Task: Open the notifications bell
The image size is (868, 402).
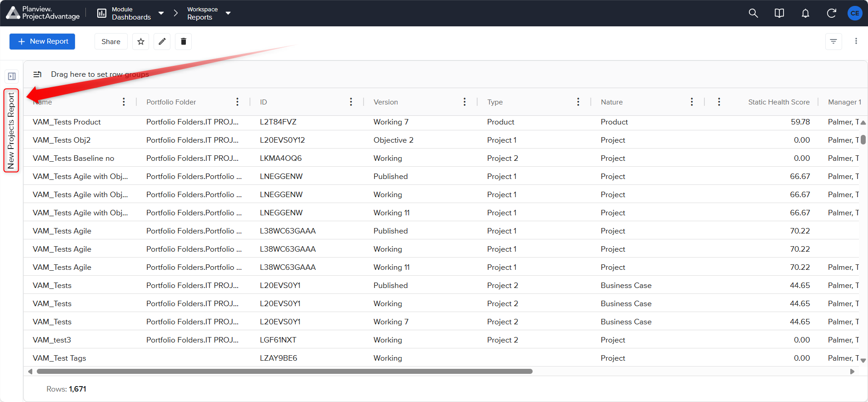Action: (x=805, y=13)
